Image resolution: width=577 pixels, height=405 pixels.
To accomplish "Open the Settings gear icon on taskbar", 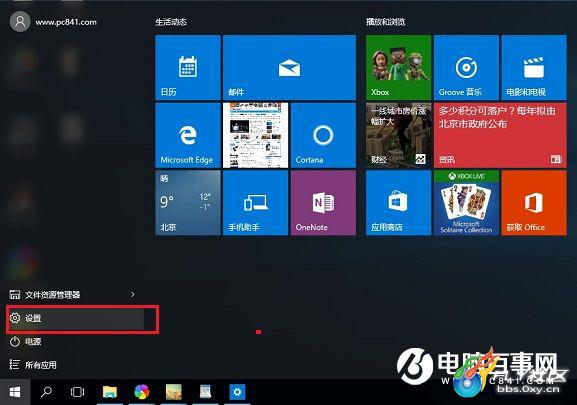I will click(237, 392).
